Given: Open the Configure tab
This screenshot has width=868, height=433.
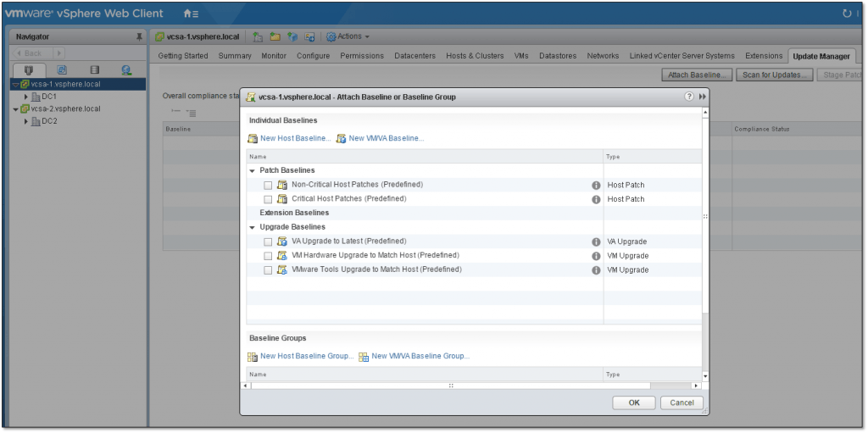Looking at the screenshot, I should click(314, 56).
